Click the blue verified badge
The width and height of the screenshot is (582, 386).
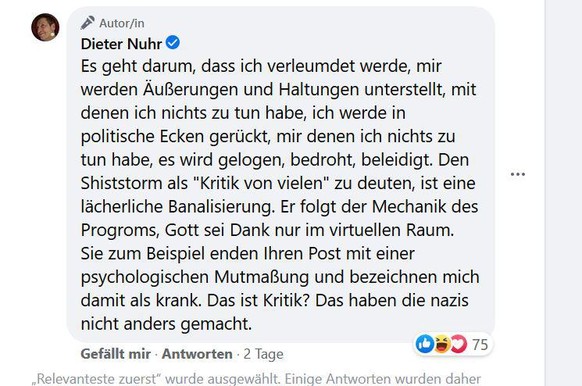click(x=173, y=43)
